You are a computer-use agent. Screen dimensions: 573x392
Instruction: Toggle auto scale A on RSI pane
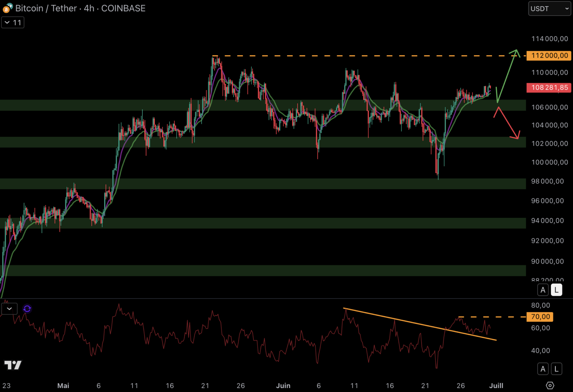point(543,369)
